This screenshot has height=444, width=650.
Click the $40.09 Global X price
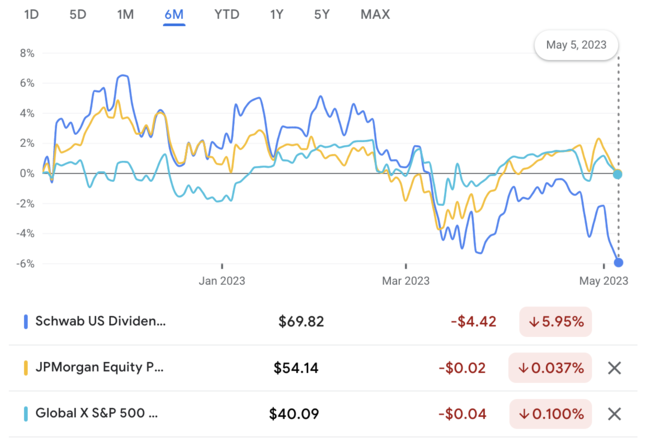(294, 414)
